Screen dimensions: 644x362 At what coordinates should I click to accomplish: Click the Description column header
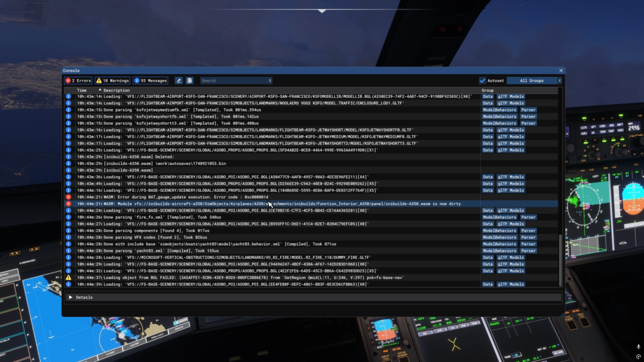pos(116,90)
